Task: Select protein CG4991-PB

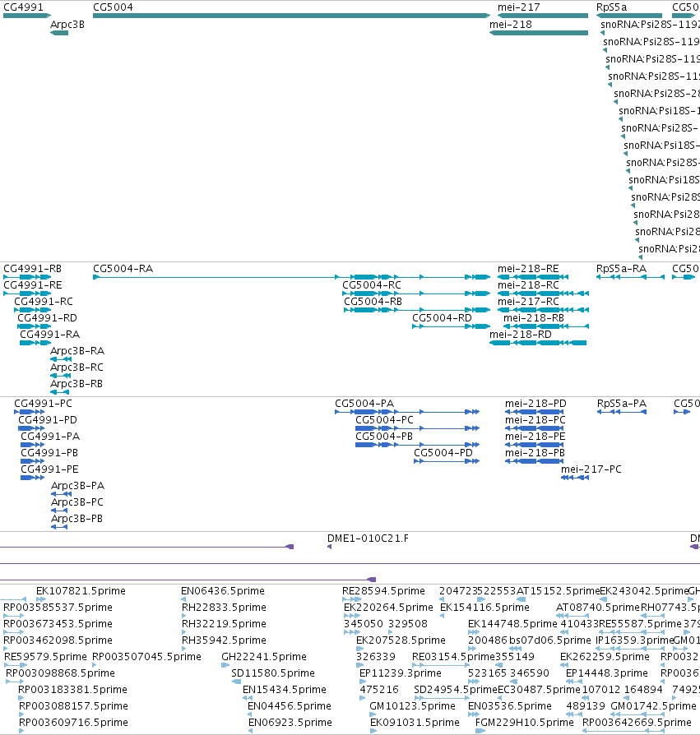Action: tap(49, 452)
